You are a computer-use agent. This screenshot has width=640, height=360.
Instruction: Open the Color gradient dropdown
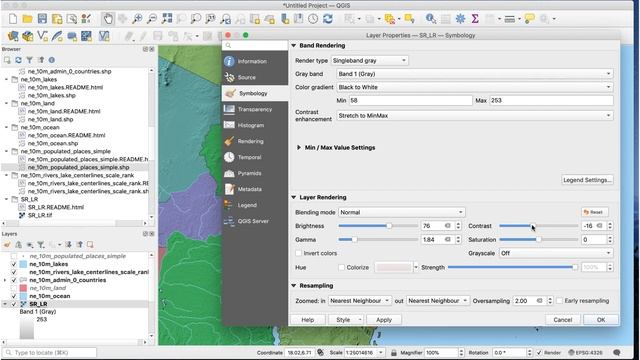click(475, 87)
